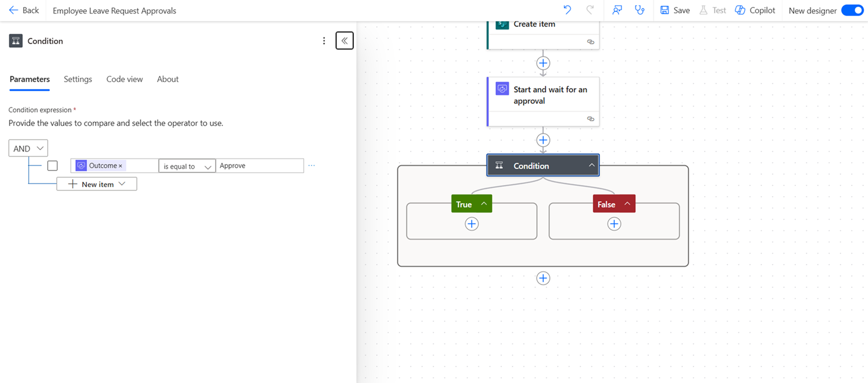Remove the Outcome token with its x
The height and width of the screenshot is (383, 868).
coord(121,166)
